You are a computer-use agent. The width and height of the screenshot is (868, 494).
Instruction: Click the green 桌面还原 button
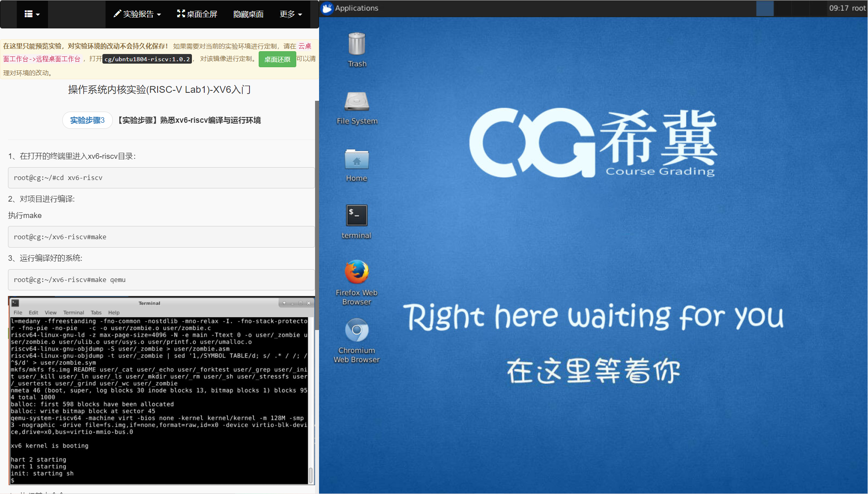pos(277,59)
